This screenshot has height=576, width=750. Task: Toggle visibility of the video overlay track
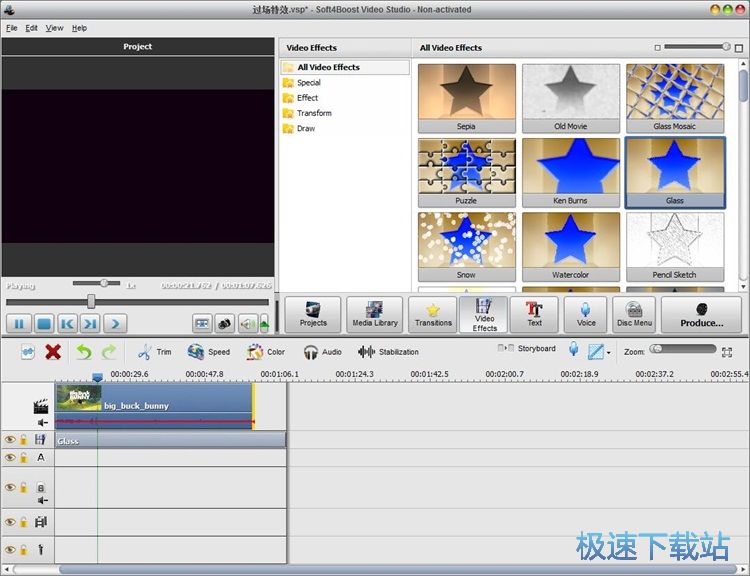pos(10,522)
